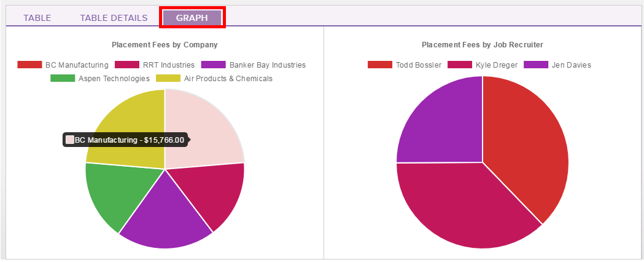
Task: Toggle Air Products & Chemicals yellow swatch
Action: coord(168,78)
